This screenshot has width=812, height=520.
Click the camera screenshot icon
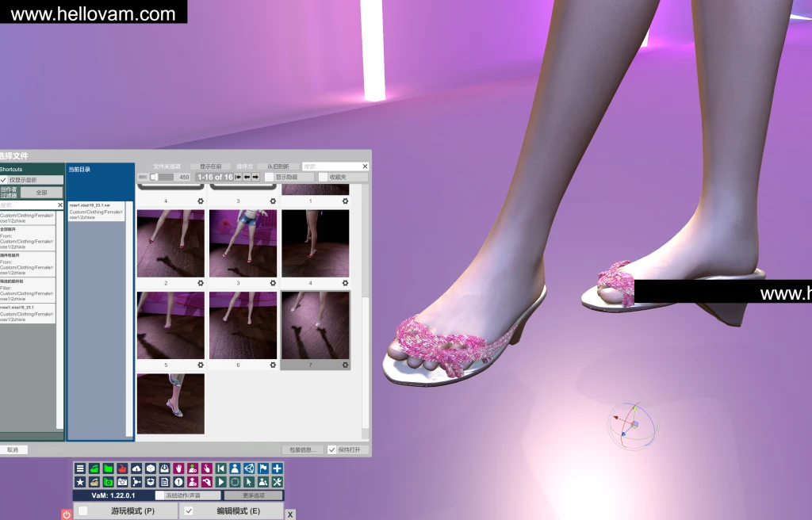pos(122,482)
